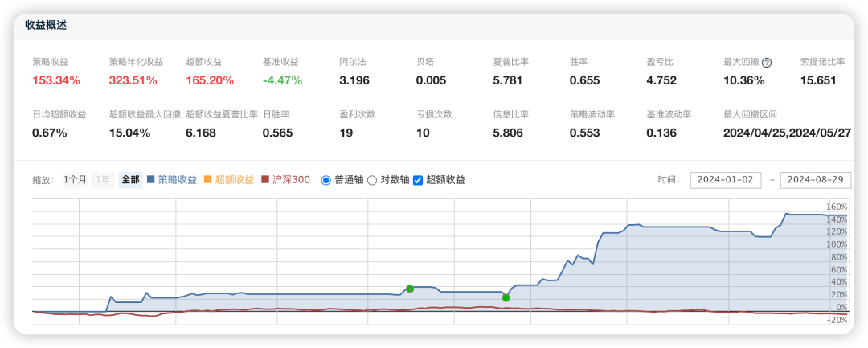Edit the end date field 2024-08-29
The image size is (868, 348).
(816, 180)
